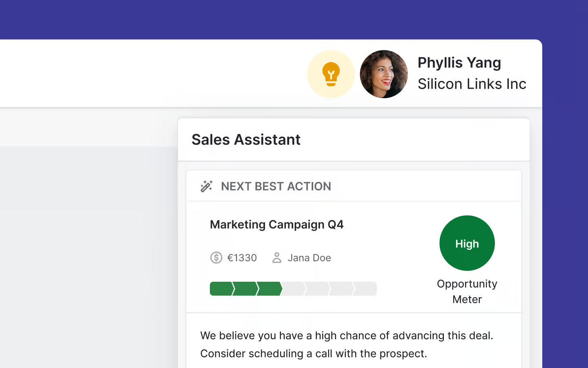Open Phyllis Yang's profile avatar

tap(383, 74)
